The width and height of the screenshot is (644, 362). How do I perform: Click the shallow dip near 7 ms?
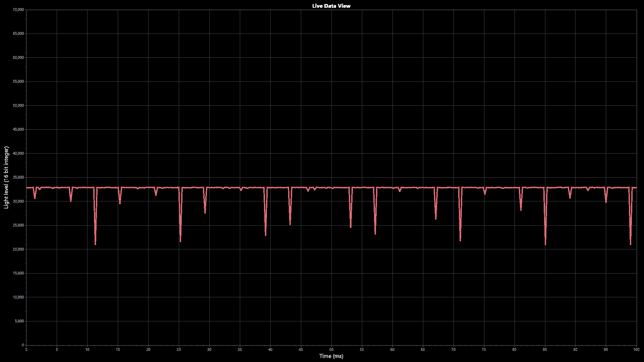(x=71, y=201)
